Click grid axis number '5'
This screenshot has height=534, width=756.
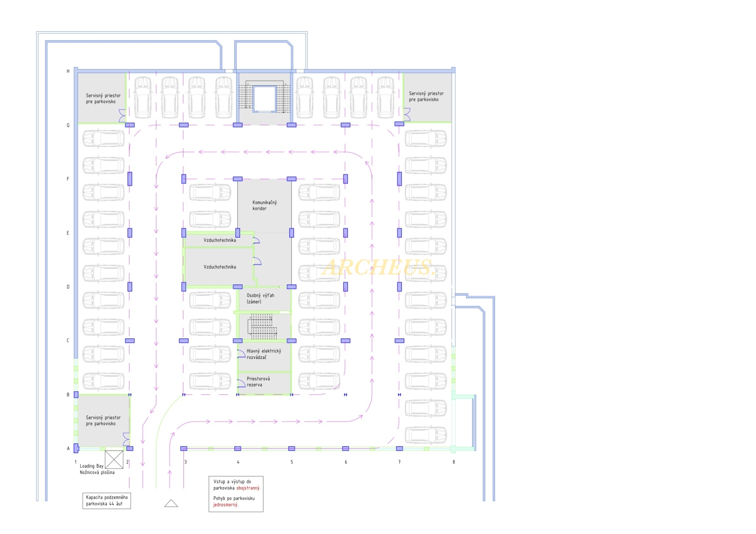tap(292, 462)
